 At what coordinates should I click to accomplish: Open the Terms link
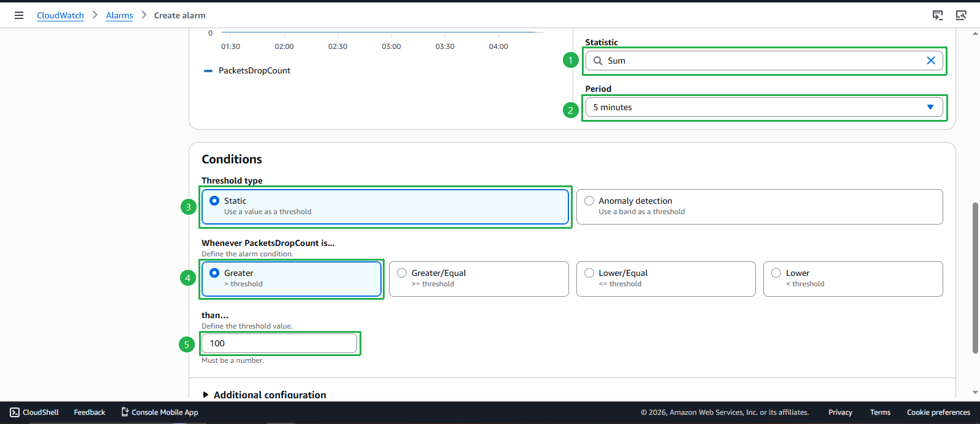tap(880, 412)
